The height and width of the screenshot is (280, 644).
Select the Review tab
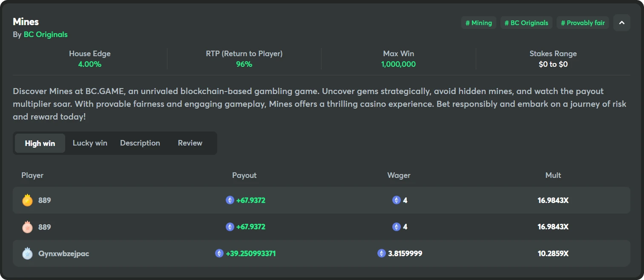[190, 143]
